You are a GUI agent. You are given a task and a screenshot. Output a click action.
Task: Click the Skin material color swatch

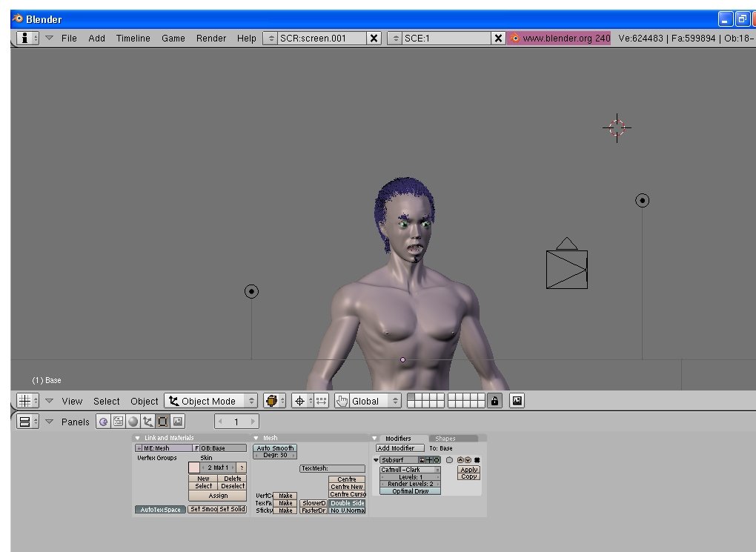194,468
